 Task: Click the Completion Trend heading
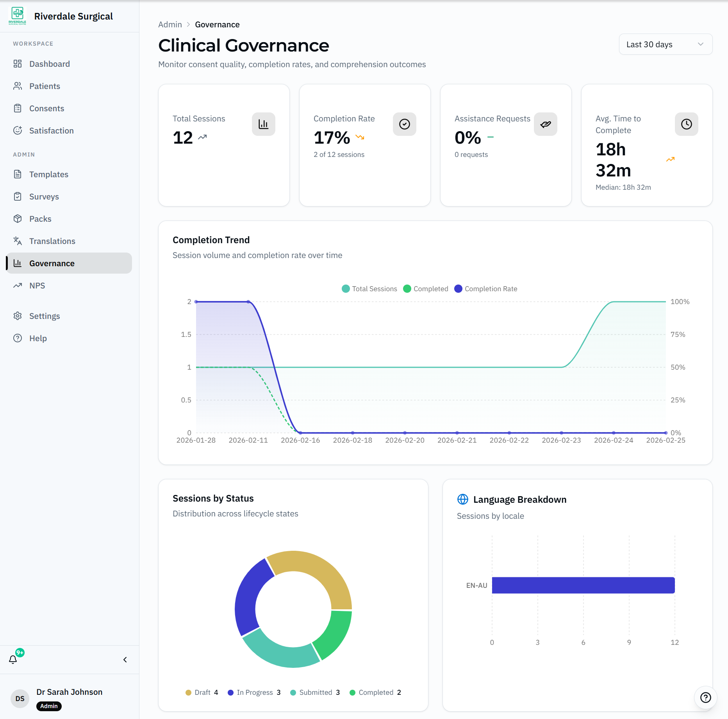pyautogui.click(x=211, y=240)
